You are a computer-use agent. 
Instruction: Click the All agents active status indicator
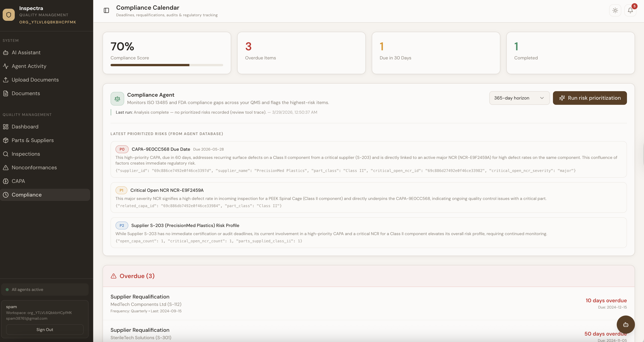point(27,290)
